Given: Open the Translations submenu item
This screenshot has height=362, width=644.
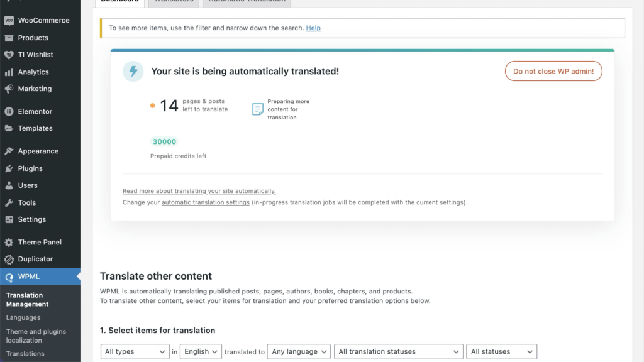Looking at the screenshot, I should 25,354.
